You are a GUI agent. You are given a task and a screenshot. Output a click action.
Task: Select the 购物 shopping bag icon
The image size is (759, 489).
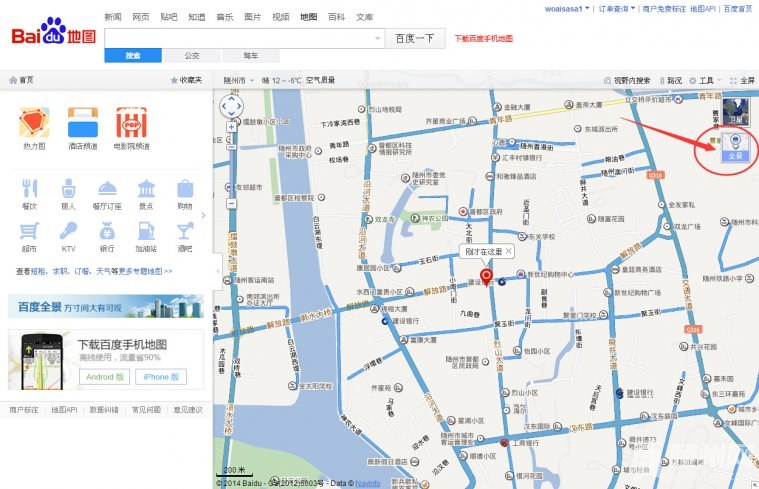click(x=185, y=188)
